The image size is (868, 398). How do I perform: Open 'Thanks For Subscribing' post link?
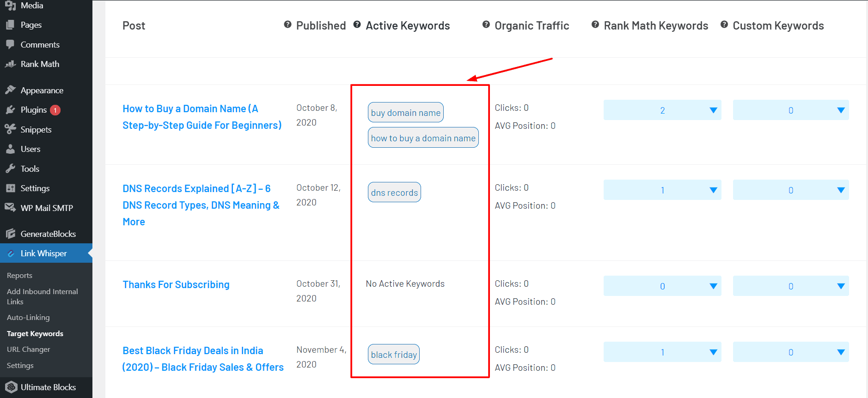[x=176, y=284]
